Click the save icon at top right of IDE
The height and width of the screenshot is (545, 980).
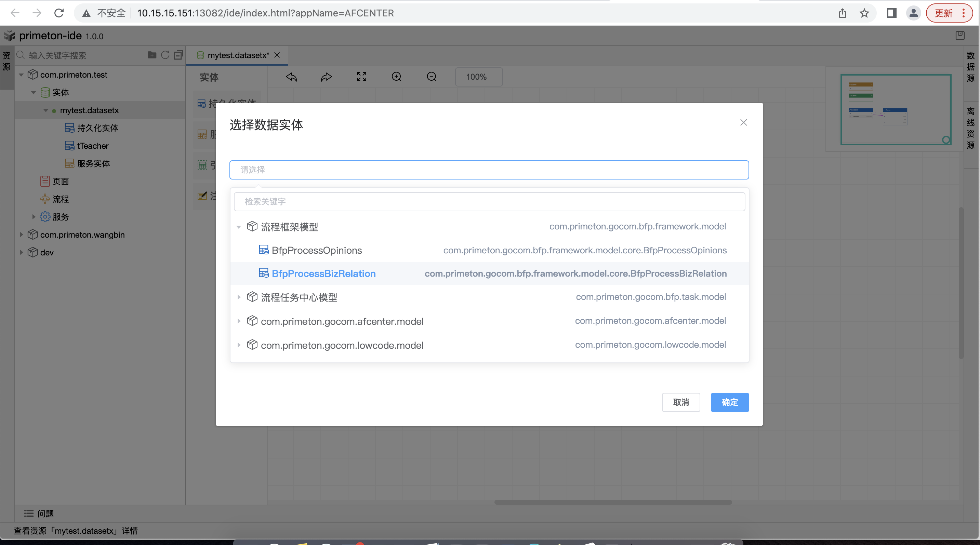tap(960, 35)
